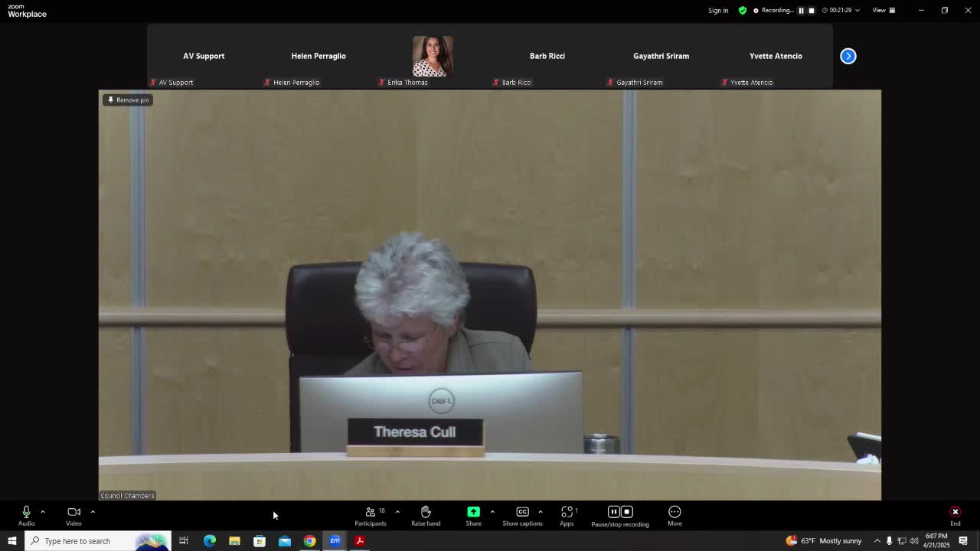Launch Microsoft Edge from the taskbar
980x551 pixels.
209,541
